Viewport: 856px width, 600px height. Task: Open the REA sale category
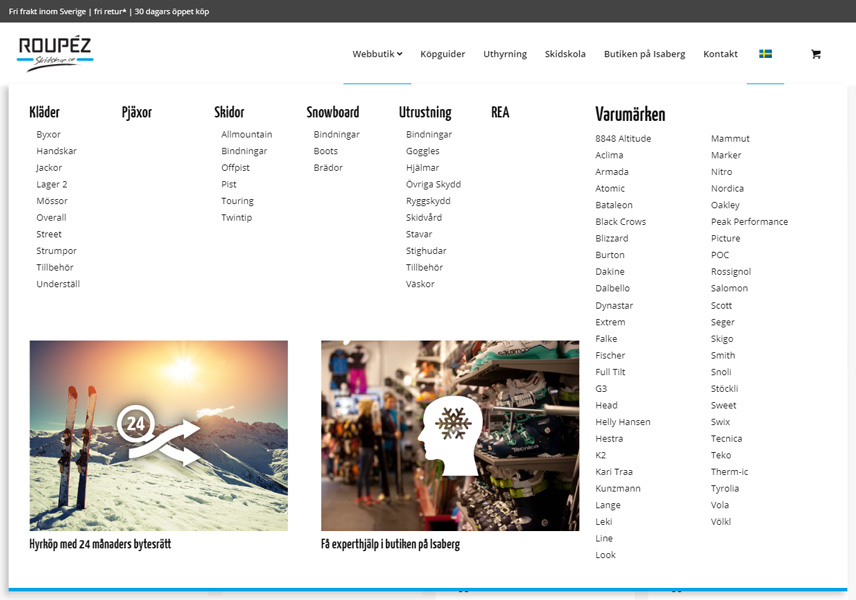[500, 112]
